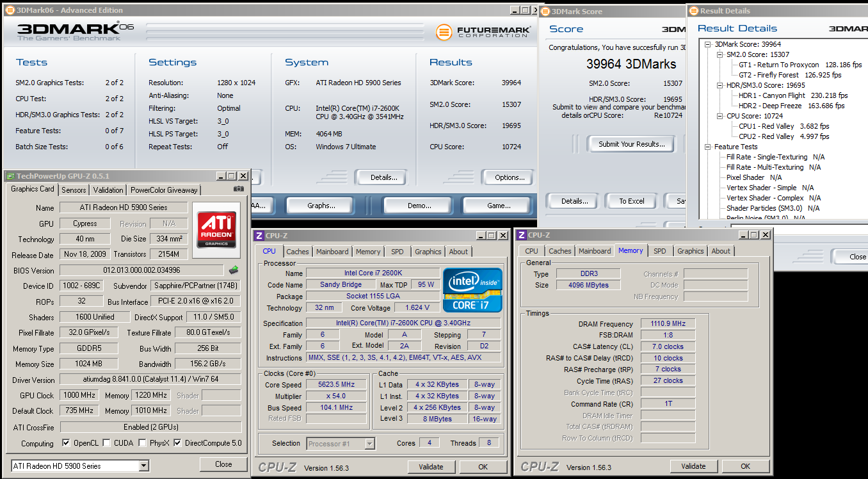Click the DRAM Frequency 1110.9 MHz field
Viewport: 868px width, 479px height.
668,324
